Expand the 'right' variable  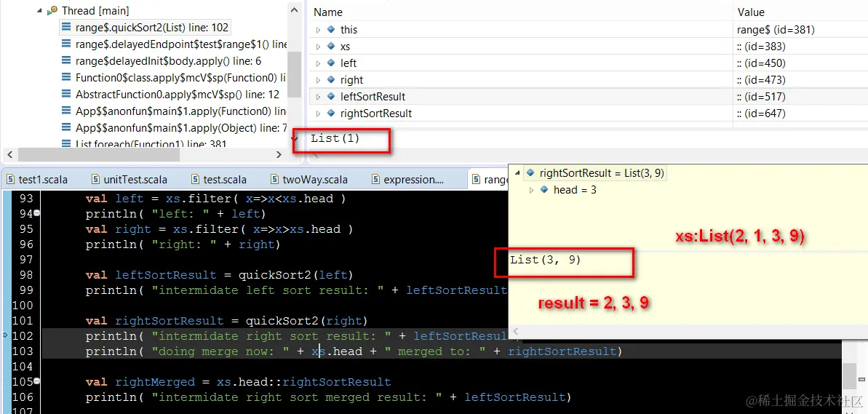point(318,80)
